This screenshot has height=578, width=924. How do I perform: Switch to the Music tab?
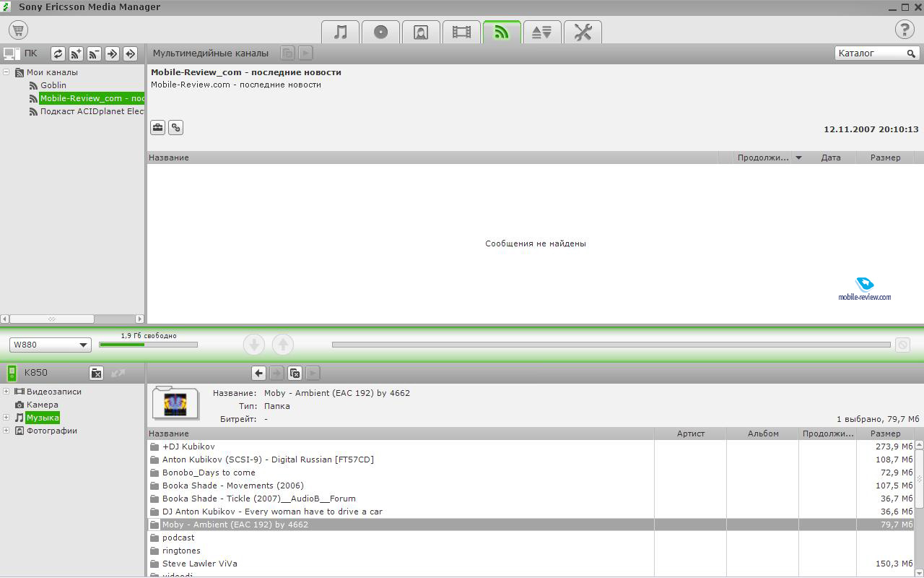pyautogui.click(x=340, y=33)
